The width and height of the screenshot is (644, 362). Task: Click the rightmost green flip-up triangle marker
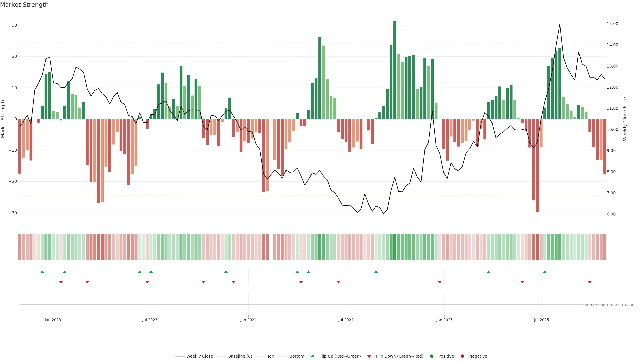[x=545, y=272]
